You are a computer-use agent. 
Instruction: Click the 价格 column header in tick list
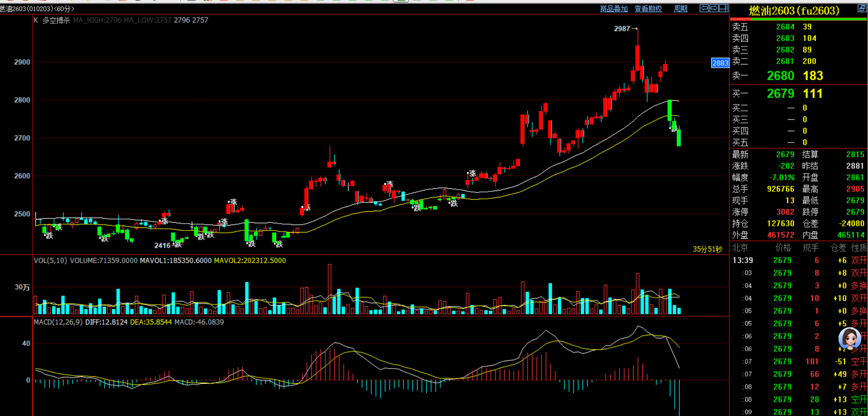coord(783,248)
